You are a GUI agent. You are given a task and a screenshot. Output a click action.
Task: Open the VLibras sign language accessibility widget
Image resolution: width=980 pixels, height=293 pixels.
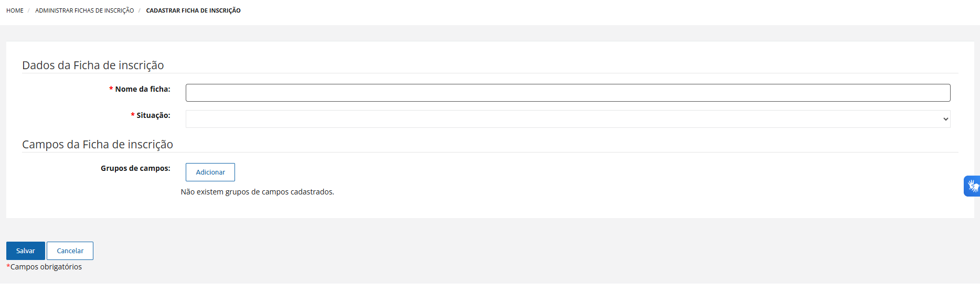[x=972, y=186]
